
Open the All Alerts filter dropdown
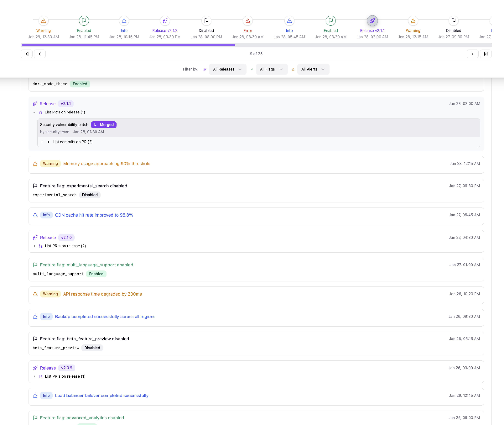pyautogui.click(x=313, y=69)
